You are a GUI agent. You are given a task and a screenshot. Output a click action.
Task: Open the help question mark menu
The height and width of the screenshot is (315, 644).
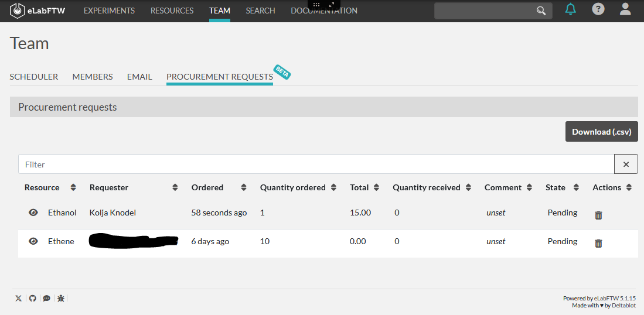[x=598, y=9]
